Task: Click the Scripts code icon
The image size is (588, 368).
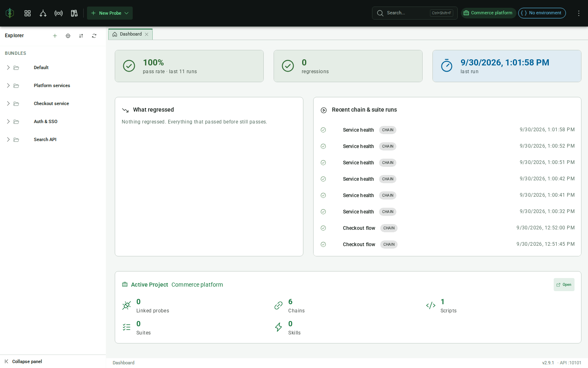Action: click(x=431, y=305)
